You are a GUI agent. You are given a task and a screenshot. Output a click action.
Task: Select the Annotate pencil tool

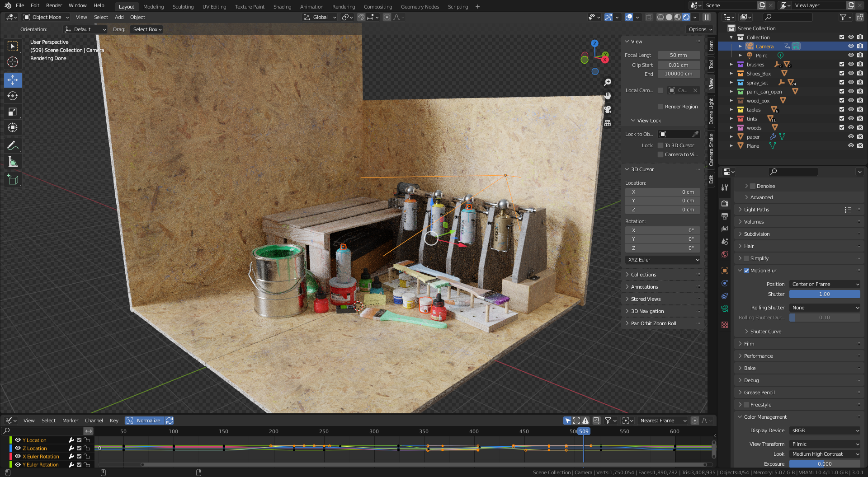point(13,145)
